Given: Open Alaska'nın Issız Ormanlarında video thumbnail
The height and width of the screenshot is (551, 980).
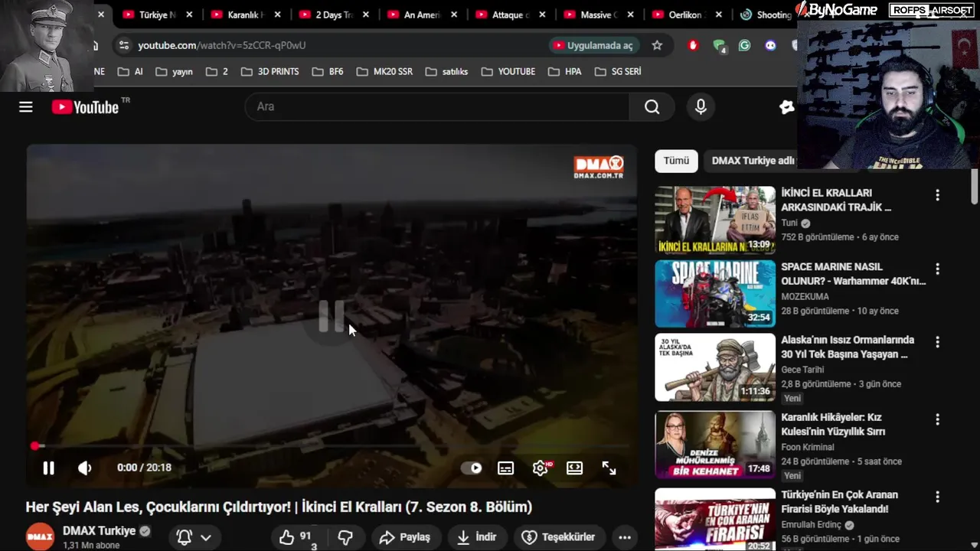Looking at the screenshot, I should (715, 367).
